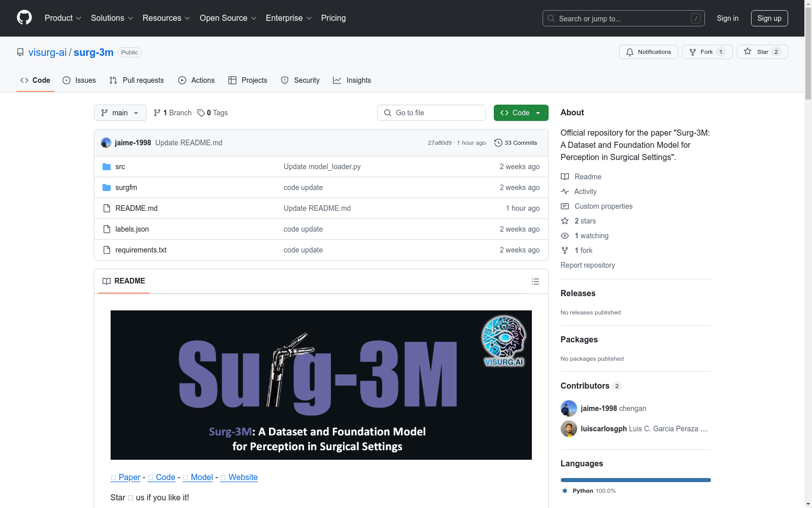
Task: Click the tags icon next to 0 Tags
Action: tap(201, 113)
